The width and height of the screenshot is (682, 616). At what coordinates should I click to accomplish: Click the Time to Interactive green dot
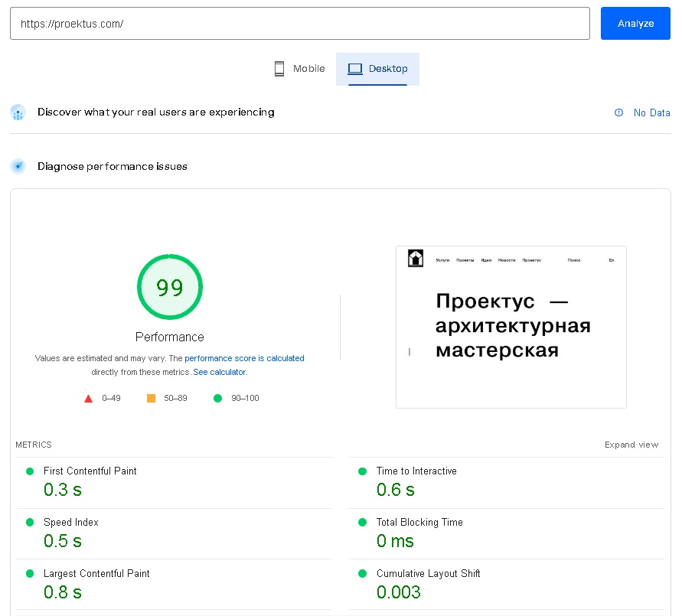point(362,471)
